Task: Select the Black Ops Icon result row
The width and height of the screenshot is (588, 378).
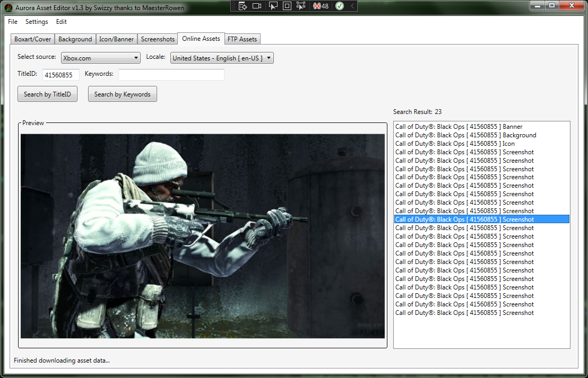Action: click(481, 144)
